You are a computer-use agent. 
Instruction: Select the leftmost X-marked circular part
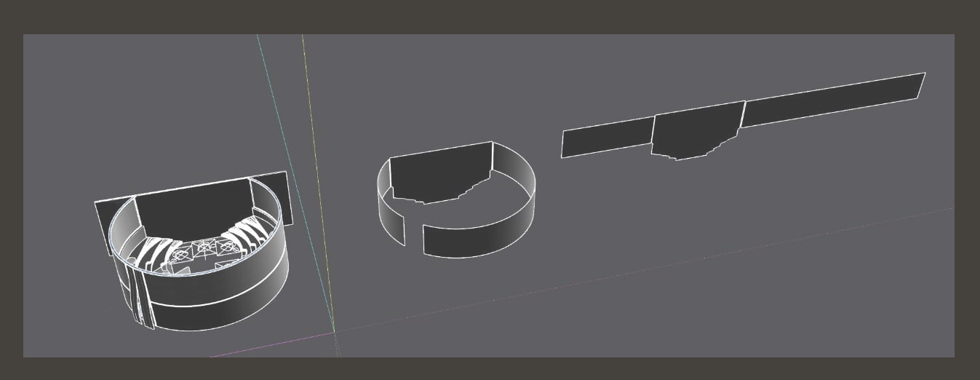tap(180, 254)
